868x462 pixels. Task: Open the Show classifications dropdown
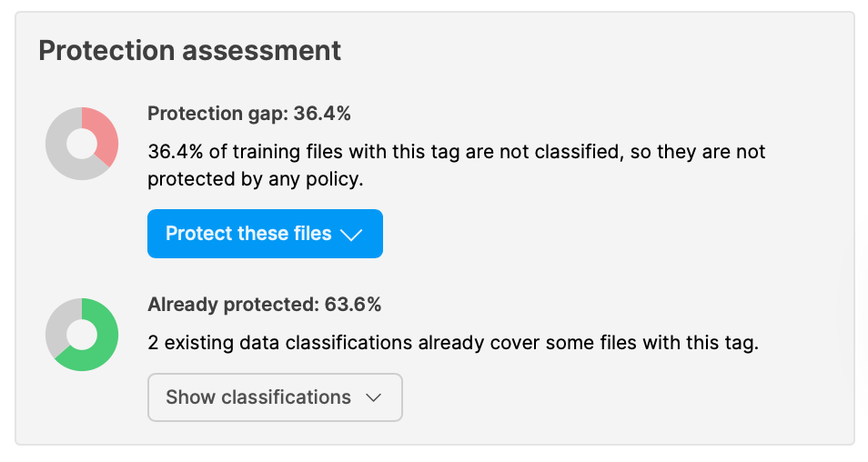275,397
